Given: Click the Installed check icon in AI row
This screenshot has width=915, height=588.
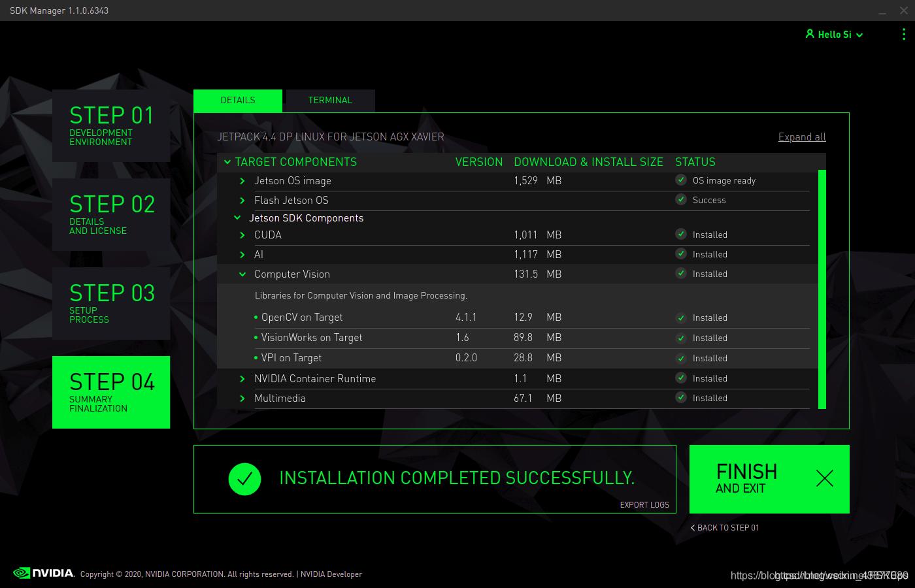Looking at the screenshot, I should tap(681, 254).
